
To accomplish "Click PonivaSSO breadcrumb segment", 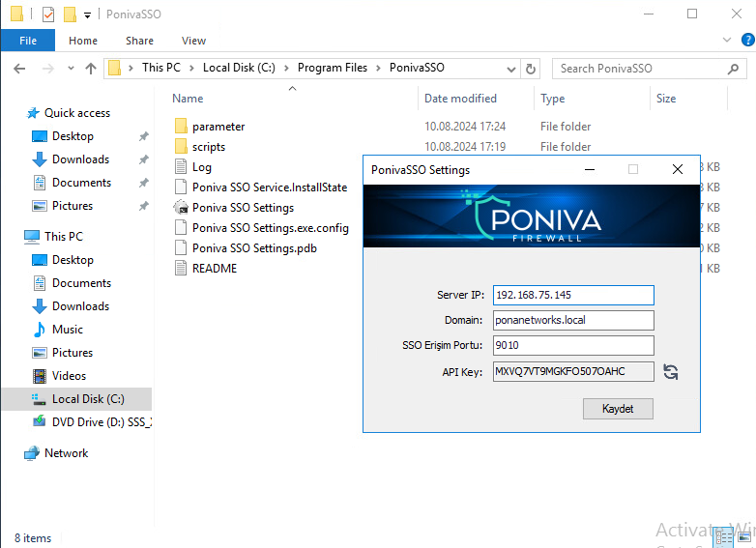I will pyautogui.click(x=417, y=68).
